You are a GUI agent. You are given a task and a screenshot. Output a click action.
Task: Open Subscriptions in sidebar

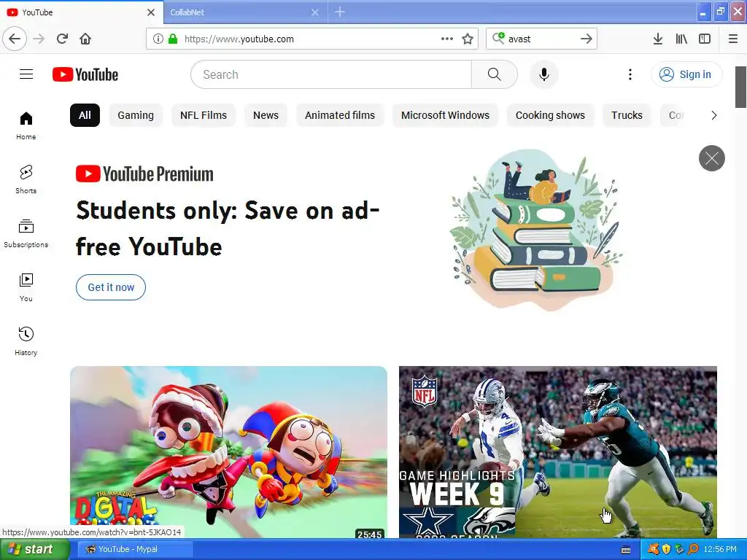pos(26,233)
